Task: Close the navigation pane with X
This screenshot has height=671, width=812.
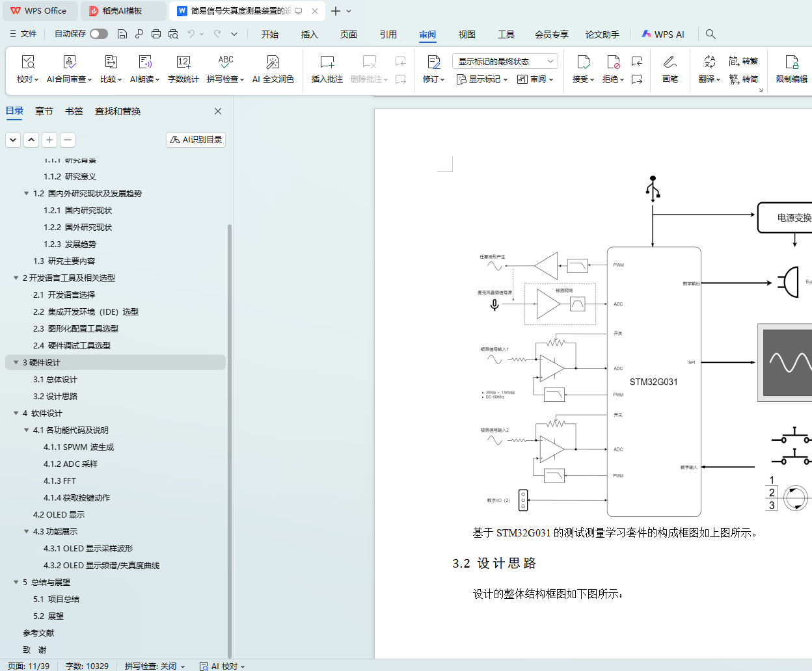Action: [x=218, y=111]
